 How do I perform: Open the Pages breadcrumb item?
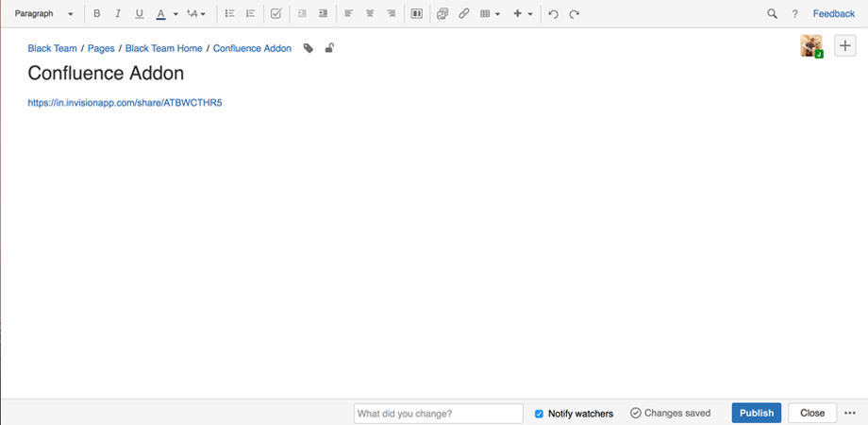(x=101, y=48)
